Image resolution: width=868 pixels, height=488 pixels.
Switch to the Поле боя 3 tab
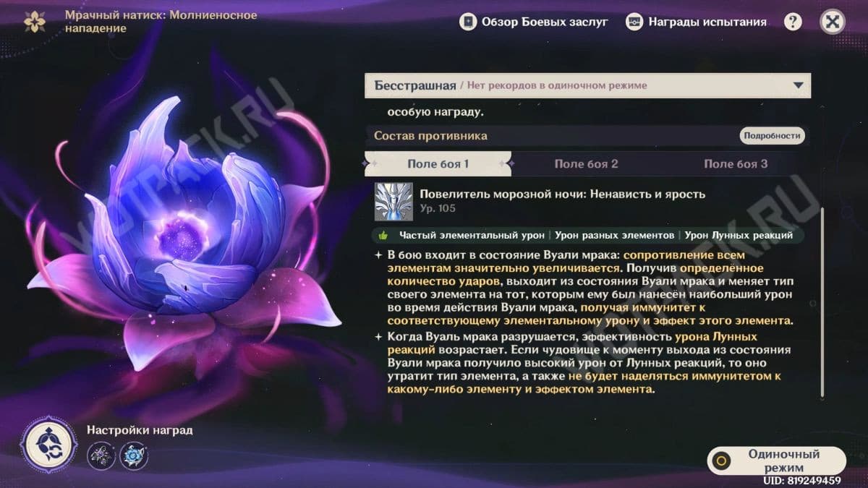(x=736, y=164)
